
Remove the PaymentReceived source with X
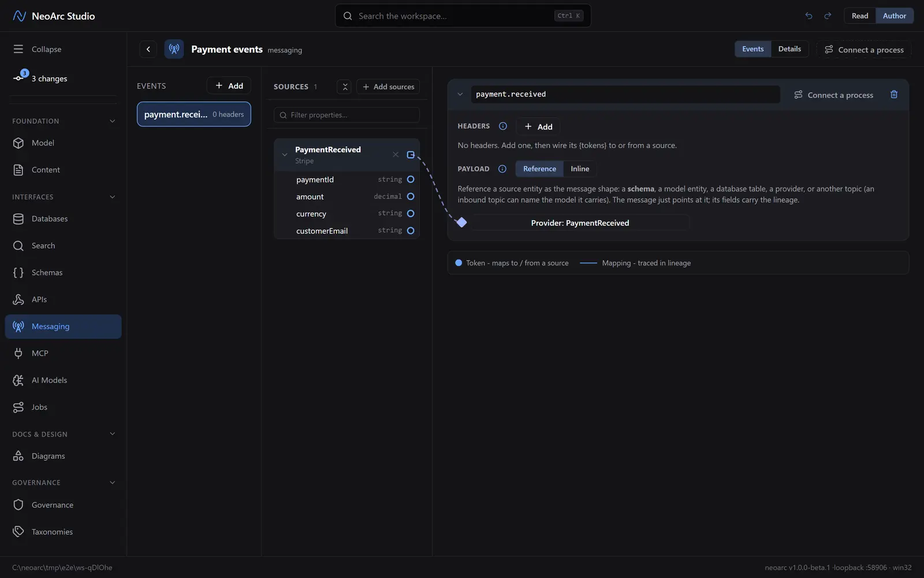click(x=396, y=154)
